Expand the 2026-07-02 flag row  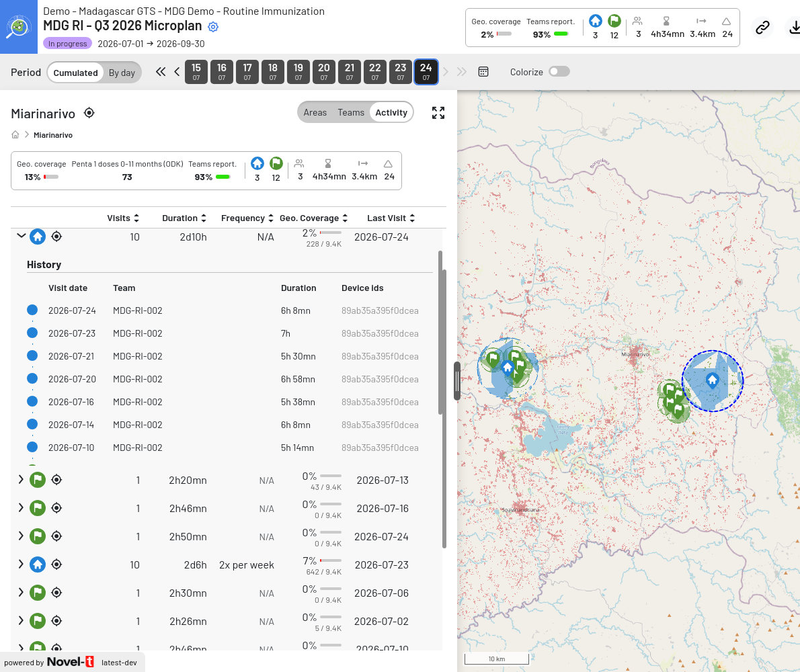21,620
